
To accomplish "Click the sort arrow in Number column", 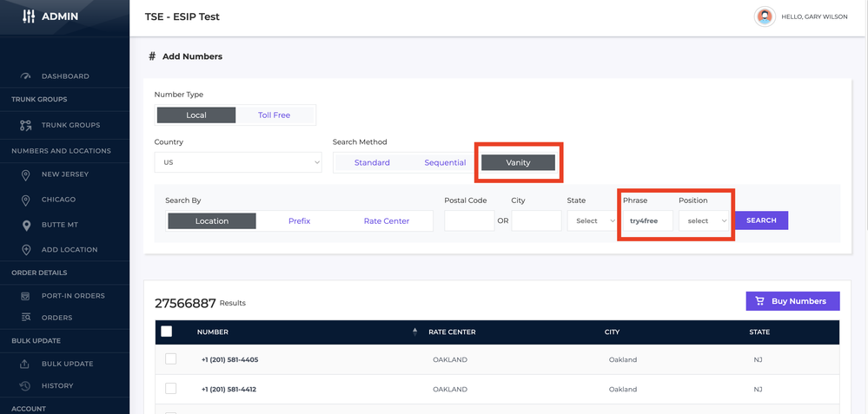I will click(414, 332).
